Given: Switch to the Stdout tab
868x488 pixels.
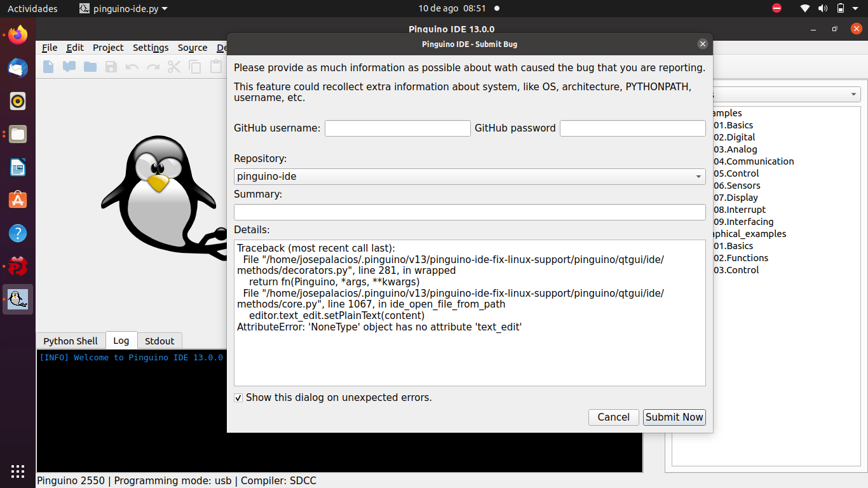Looking at the screenshot, I should pyautogui.click(x=159, y=341).
